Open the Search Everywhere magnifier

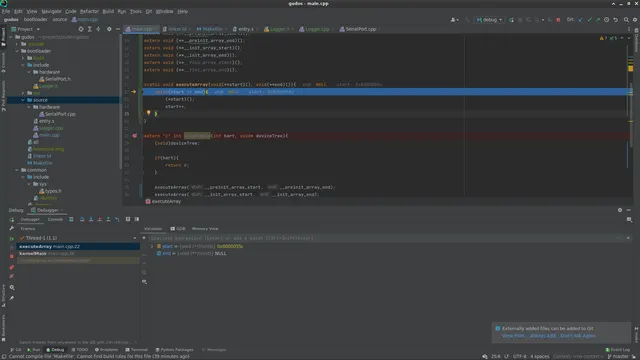pyautogui.click(x=626, y=20)
